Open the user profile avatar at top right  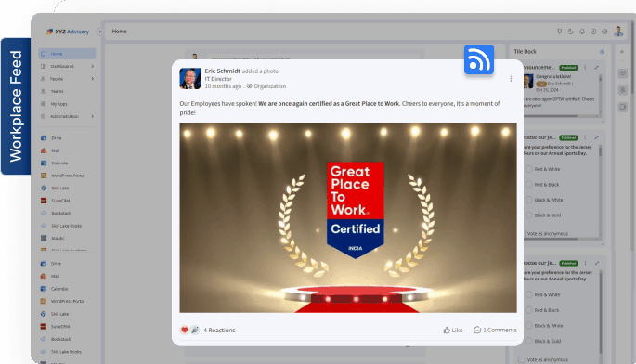tap(618, 32)
